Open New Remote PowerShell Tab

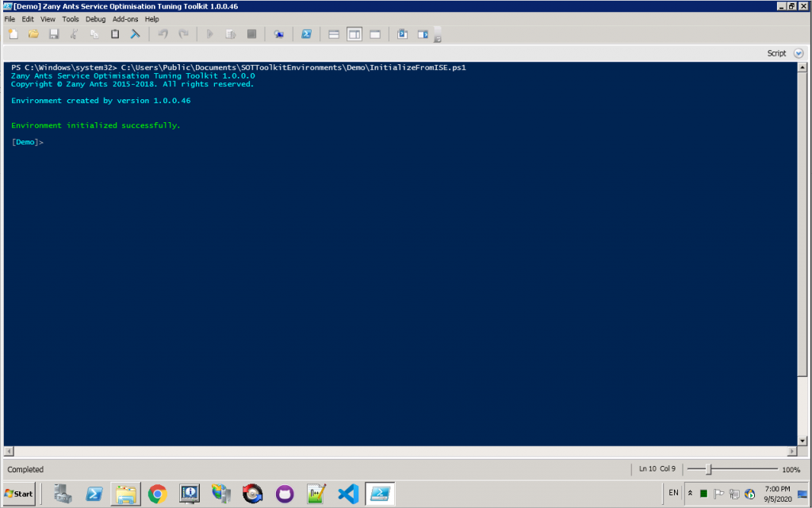(278, 34)
